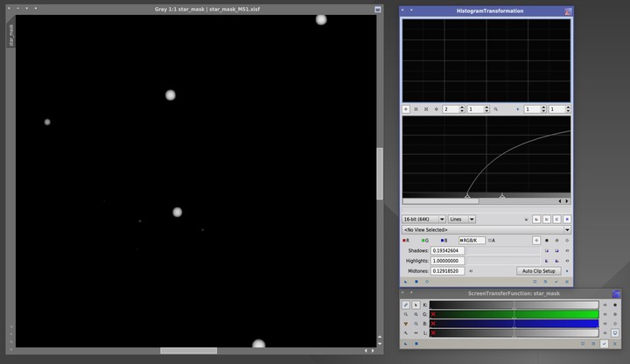The height and width of the screenshot is (364, 630).
Task: Click the Midtones value input field
Action: pos(448,270)
